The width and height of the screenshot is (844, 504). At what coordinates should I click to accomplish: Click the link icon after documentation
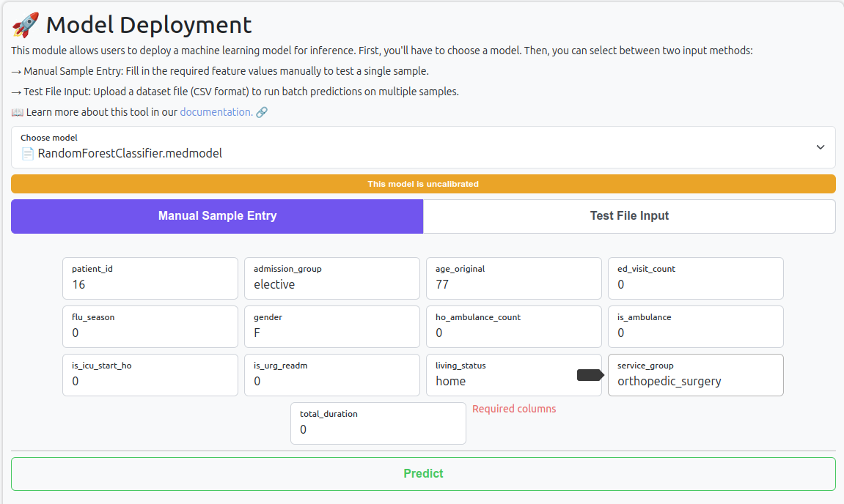262,112
